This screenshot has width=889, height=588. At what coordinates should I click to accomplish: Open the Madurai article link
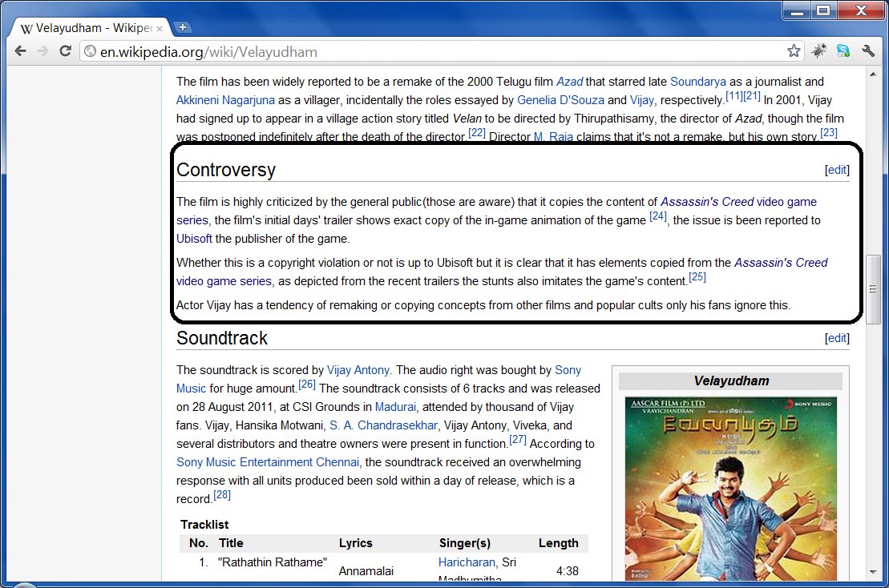[x=395, y=407]
